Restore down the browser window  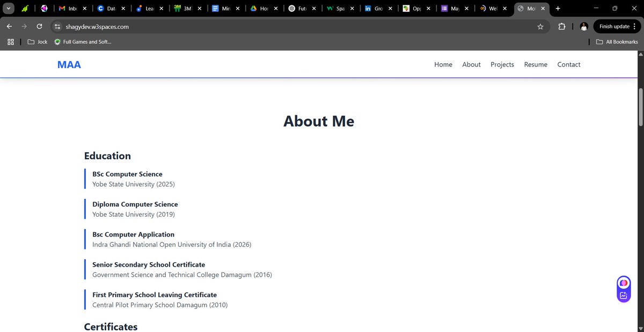pos(614,8)
